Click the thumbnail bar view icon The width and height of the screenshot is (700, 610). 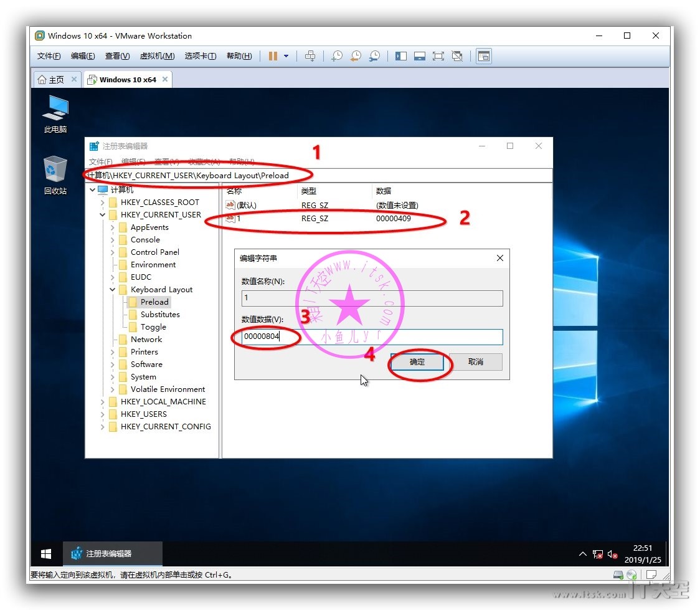coord(420,56)
